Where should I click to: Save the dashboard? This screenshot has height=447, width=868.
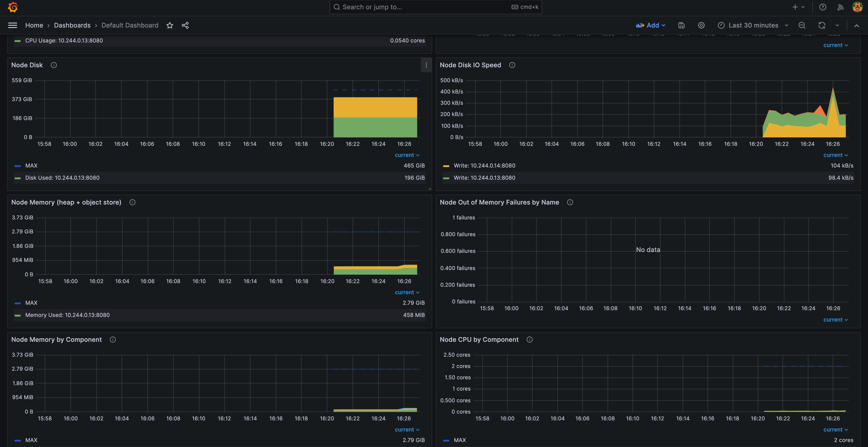click(x=681, y=25)
